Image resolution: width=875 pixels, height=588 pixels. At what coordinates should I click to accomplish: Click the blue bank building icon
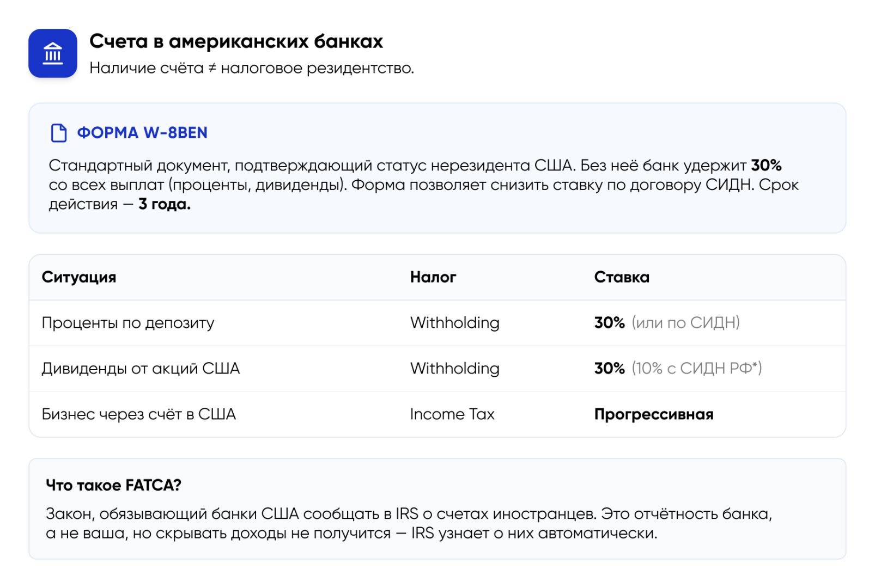(x=53, y=53)
